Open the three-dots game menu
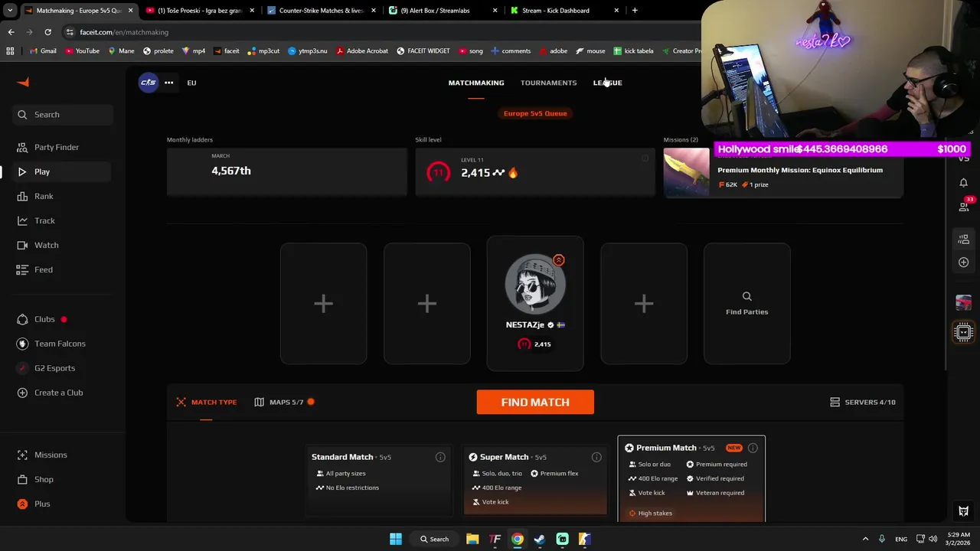980x551 pixels. [x=168, y=83]
